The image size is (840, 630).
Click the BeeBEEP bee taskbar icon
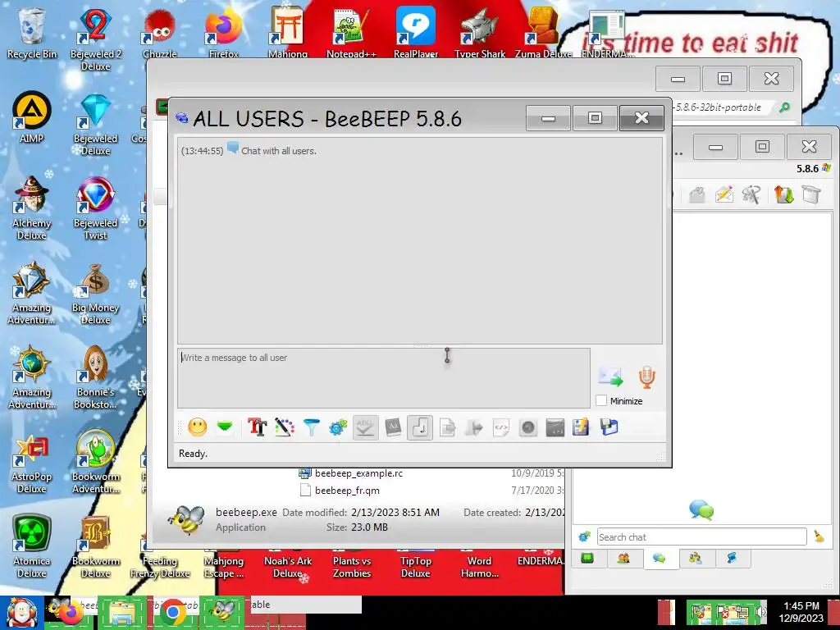pyautogui.click(x=222, y=611)
